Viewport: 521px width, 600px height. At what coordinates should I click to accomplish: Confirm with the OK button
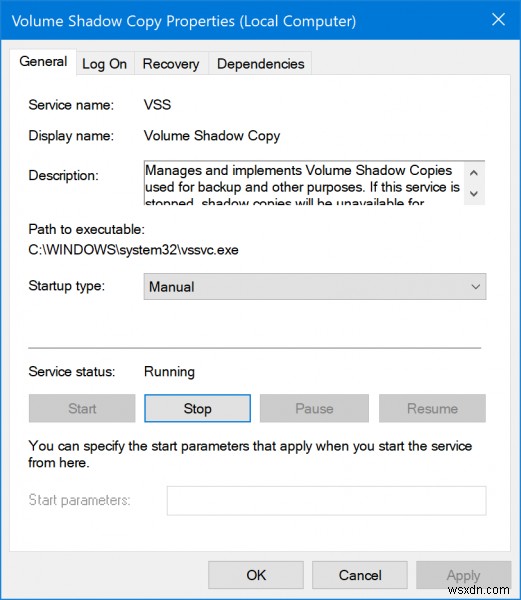click(x=256, y=575)
